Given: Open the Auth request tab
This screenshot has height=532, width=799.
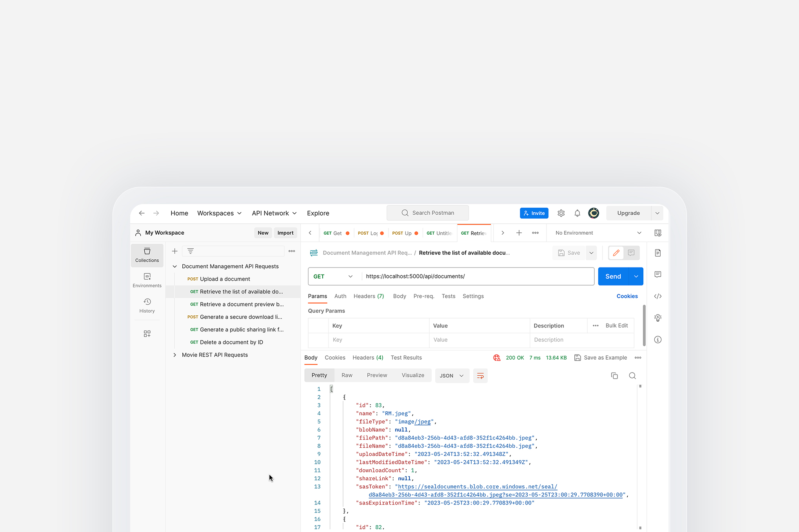Looking at the screenshot, I should 340,296.
